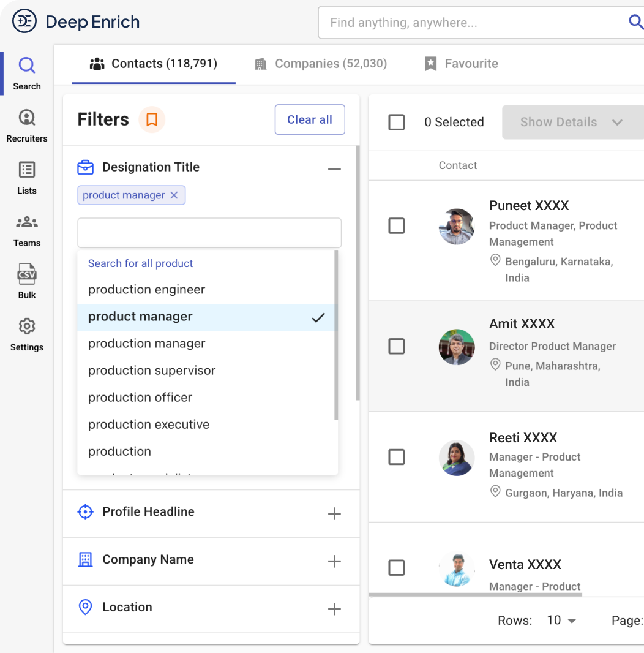Select the checkbox for Puneet XXXX
The height and width of the screenshot is (653, 644).
click(397, 226)
